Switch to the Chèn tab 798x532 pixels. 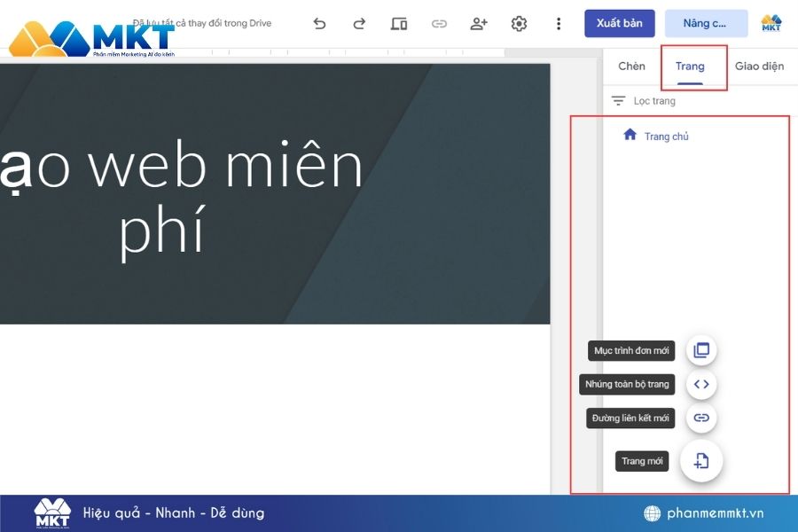pos(631,66)
